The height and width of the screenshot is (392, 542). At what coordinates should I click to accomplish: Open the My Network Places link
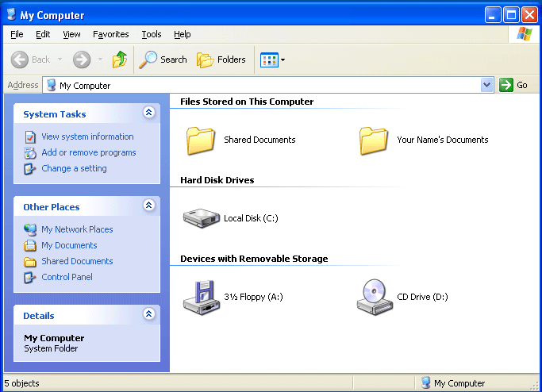(77, 229)
